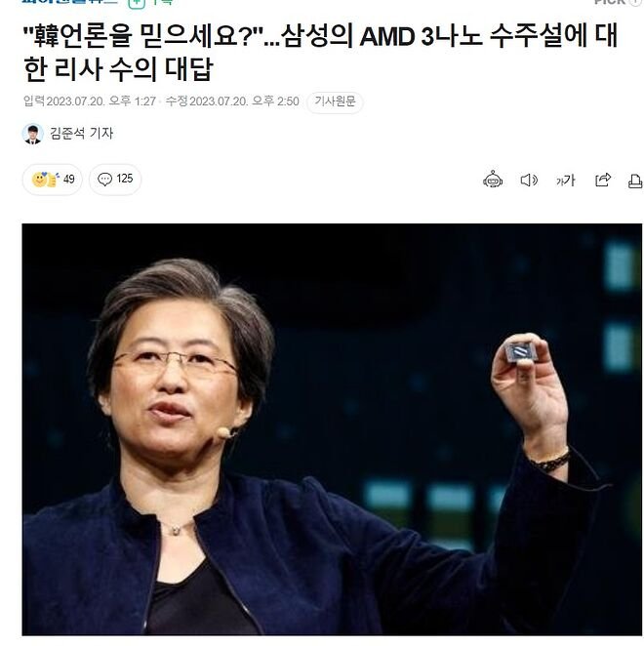Play article audio via speaker icon
Image resolution: width=644 pixels, height=646 pixels.
(x=529, y=180)
